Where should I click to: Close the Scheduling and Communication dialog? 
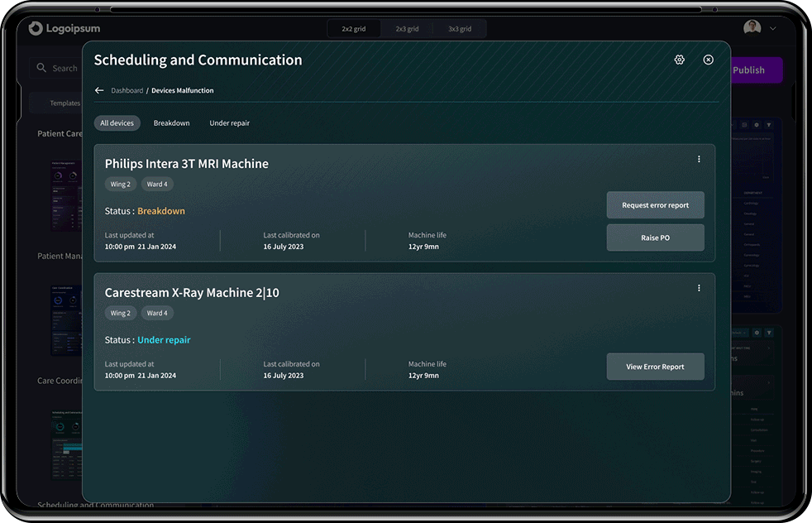(708, 60)
